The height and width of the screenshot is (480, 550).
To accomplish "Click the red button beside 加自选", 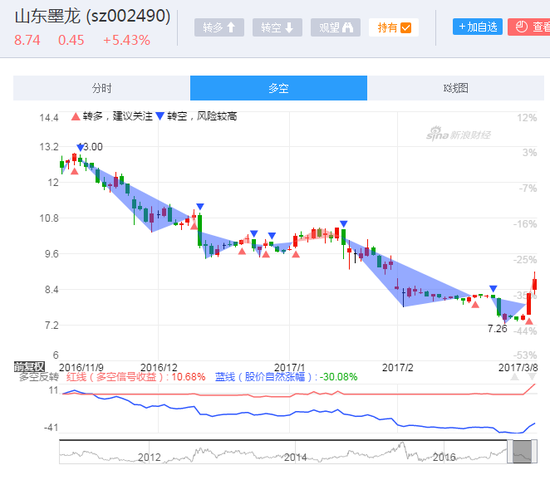I will 529,27.
